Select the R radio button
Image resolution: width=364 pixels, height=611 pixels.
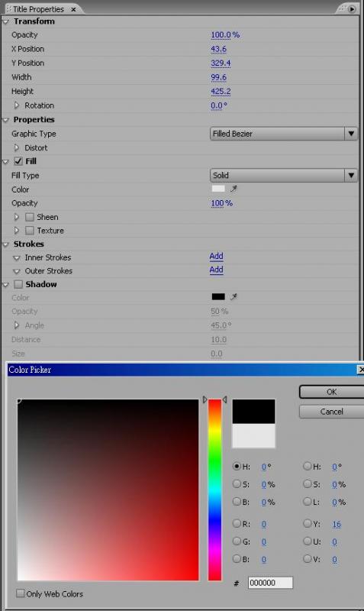point(237,523)
